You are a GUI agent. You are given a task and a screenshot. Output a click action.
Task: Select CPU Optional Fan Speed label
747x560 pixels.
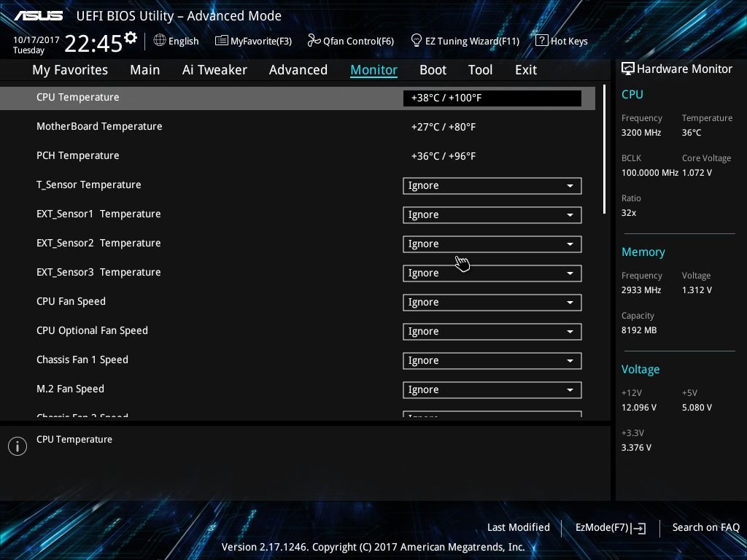tap(92, 330)
